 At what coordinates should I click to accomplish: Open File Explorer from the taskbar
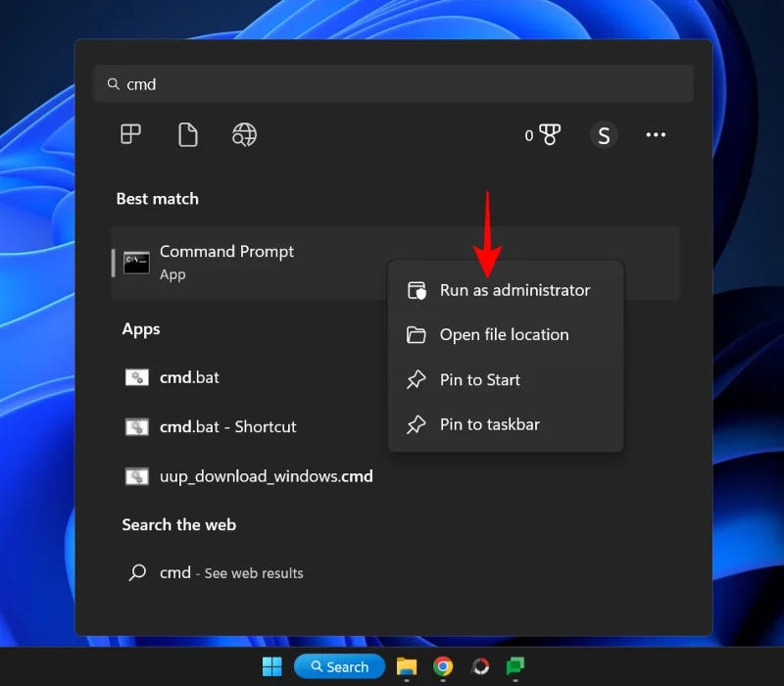click(406, 666)
